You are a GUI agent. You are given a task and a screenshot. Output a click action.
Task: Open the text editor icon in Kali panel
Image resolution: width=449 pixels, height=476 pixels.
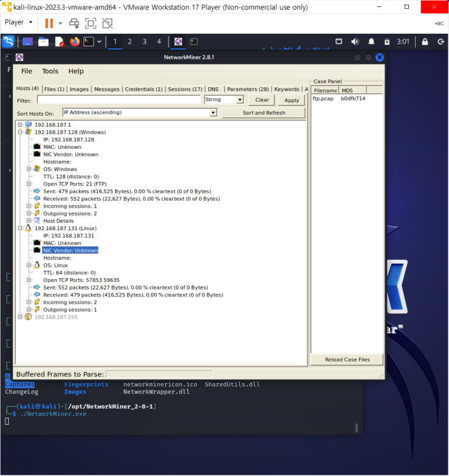pyautogui.click(x=59, y=42)
